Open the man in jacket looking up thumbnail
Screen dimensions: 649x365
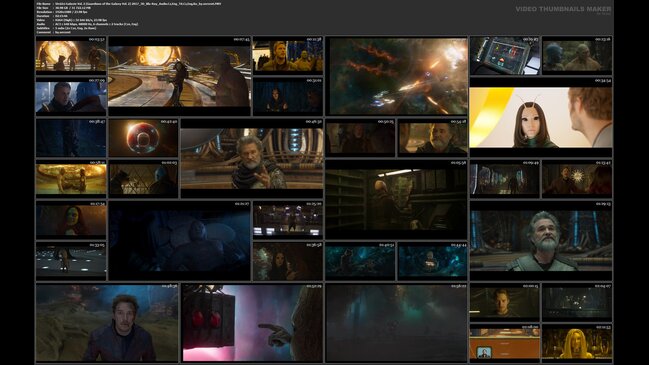coord(107,322)
